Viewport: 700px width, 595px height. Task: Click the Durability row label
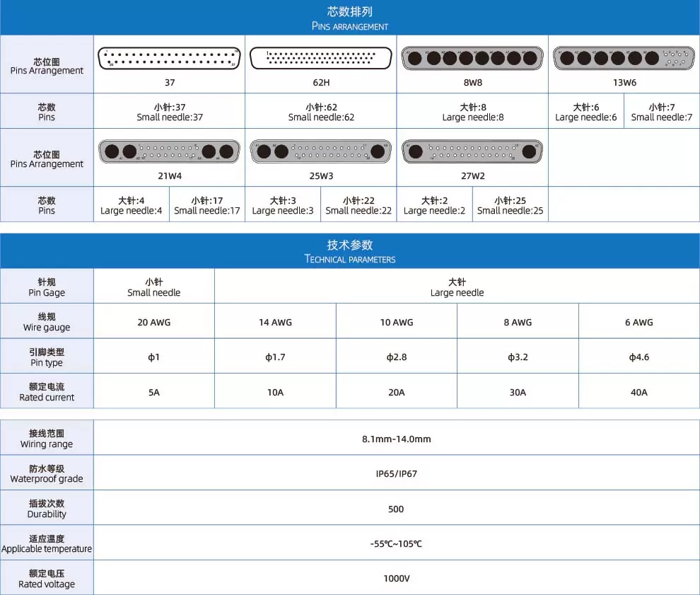pos(47,509)
